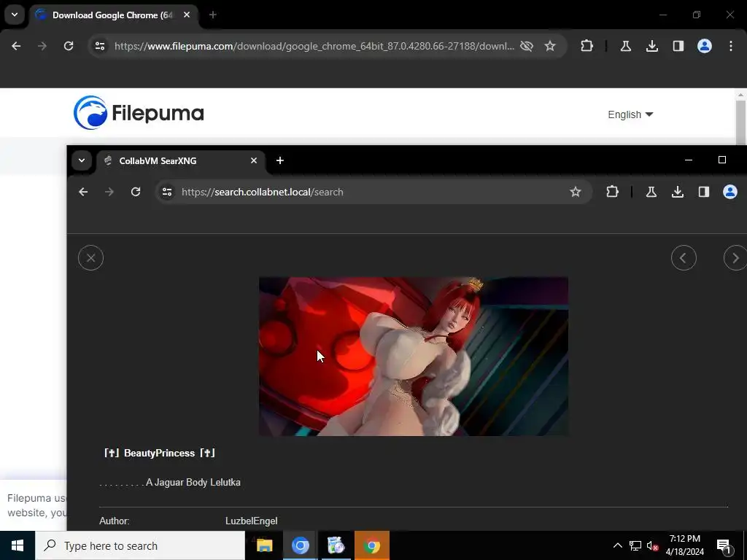The height and width of the screenshot is (560, 747).
Task: Click the Filepuma address bar URL
Action: pyautogui.click(x=314, y=46)
